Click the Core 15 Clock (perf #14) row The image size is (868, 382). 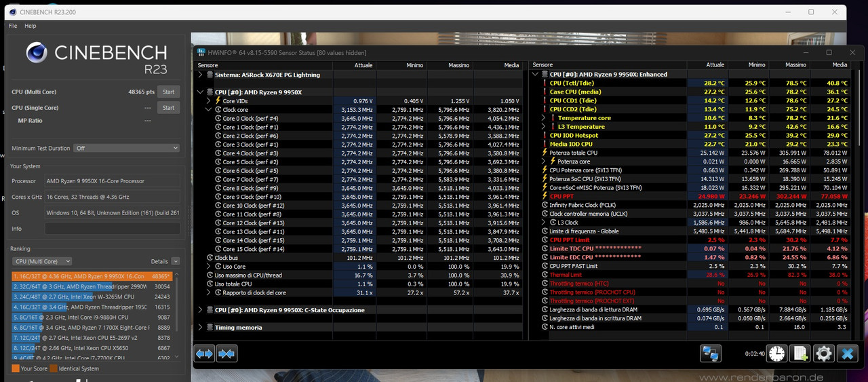[x=359, y=249]
